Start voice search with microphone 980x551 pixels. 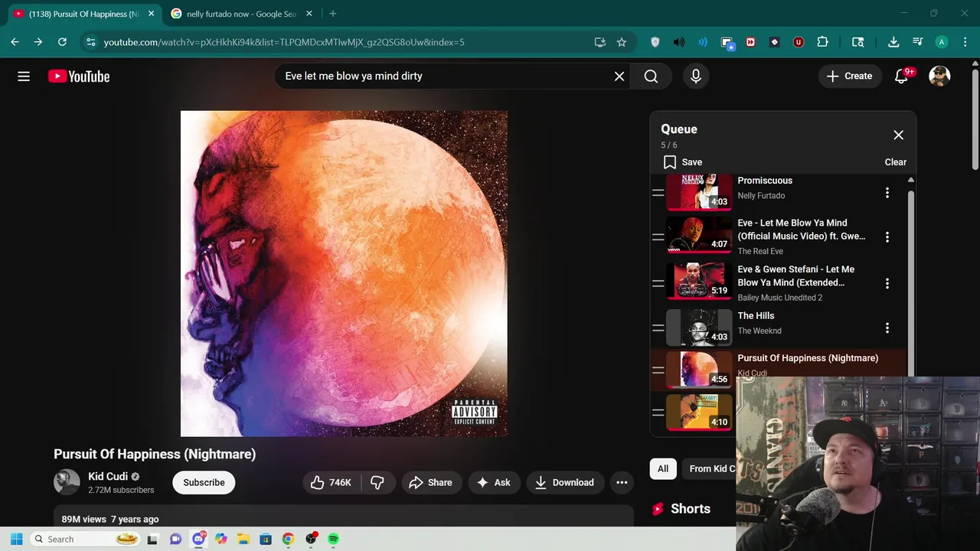click(x=696, y=77)
